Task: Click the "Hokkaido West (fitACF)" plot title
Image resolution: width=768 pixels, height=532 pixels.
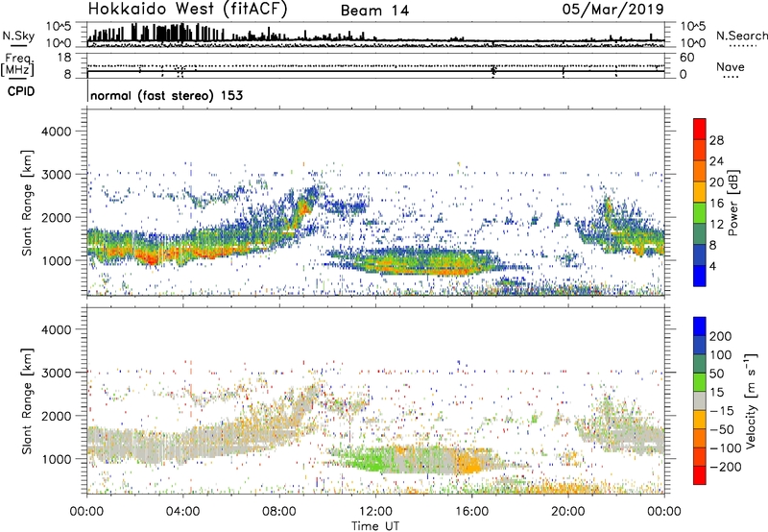Action: 187,10
